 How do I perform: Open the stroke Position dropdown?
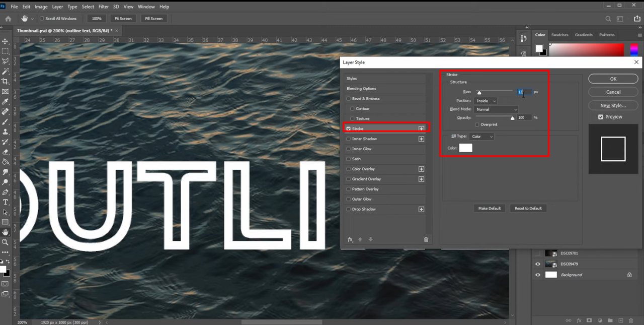pyautogui.click(x=486, y=101)
